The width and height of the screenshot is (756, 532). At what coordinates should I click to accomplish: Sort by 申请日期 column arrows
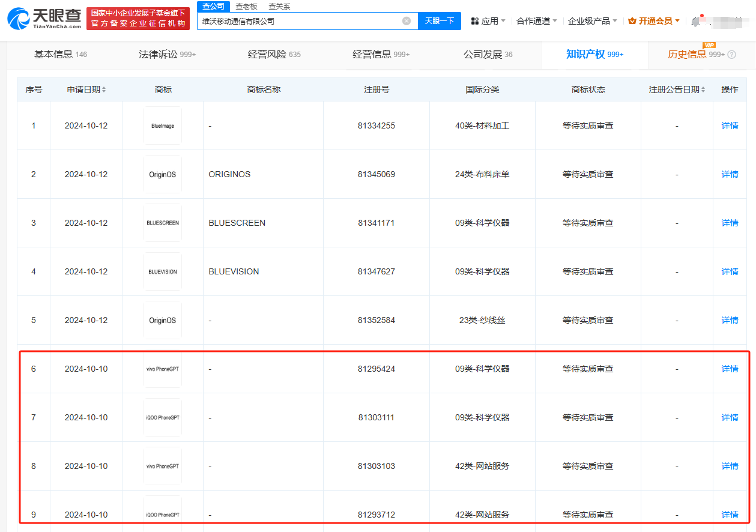[104, 89]
